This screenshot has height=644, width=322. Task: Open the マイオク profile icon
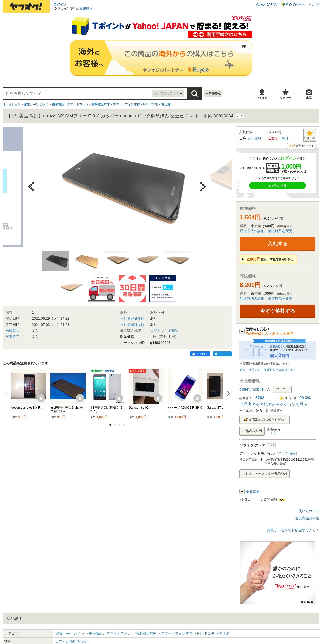tap(262, 94)
